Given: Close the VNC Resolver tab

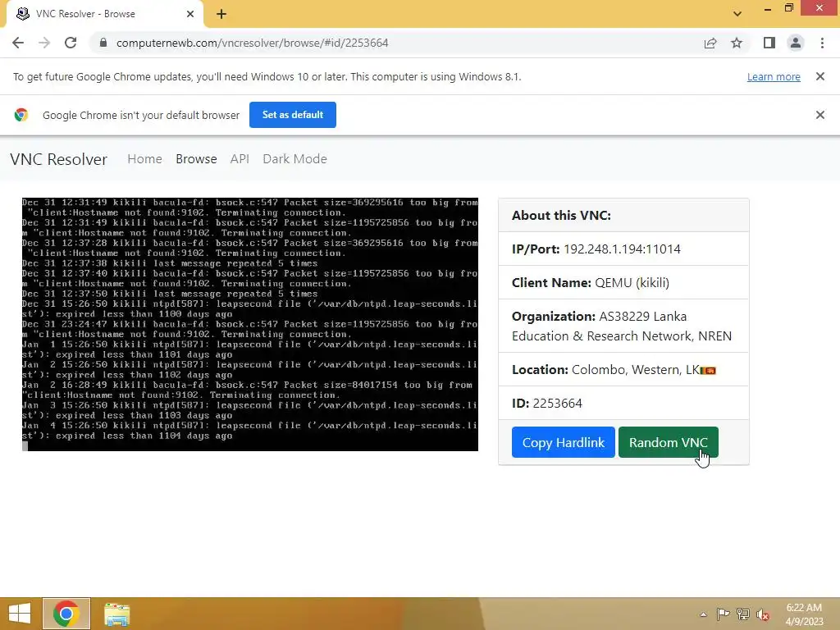Looking at the screenshot, I should pyautogui.click(x=190, y=14).
